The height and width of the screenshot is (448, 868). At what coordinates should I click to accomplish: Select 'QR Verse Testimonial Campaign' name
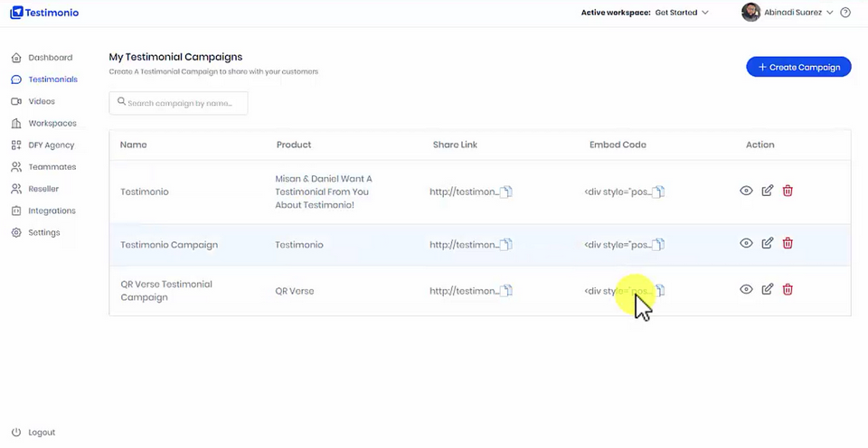tap(166, 291)
